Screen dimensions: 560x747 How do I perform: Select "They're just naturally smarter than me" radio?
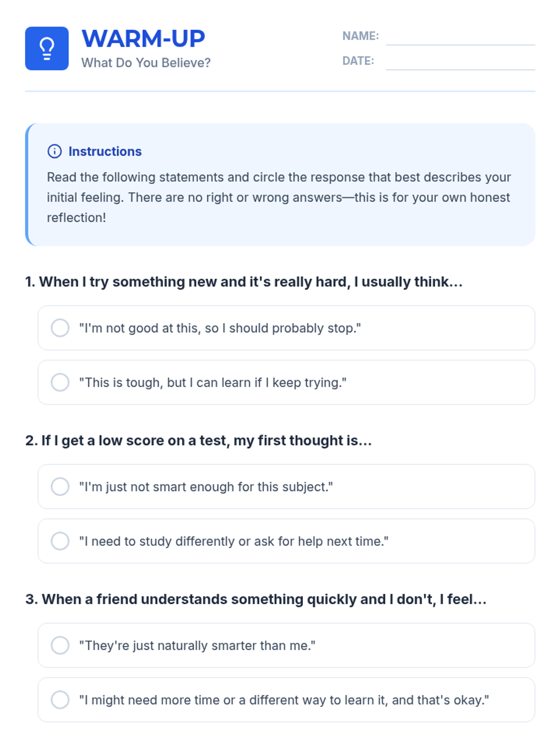pos(60,645)
